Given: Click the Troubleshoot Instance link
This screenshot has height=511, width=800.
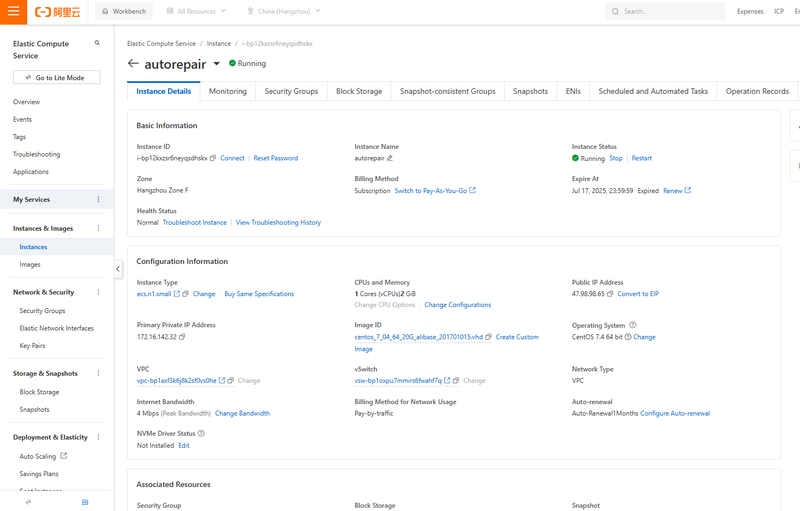Looking at the screenshot, I should [x=194, y=222].
